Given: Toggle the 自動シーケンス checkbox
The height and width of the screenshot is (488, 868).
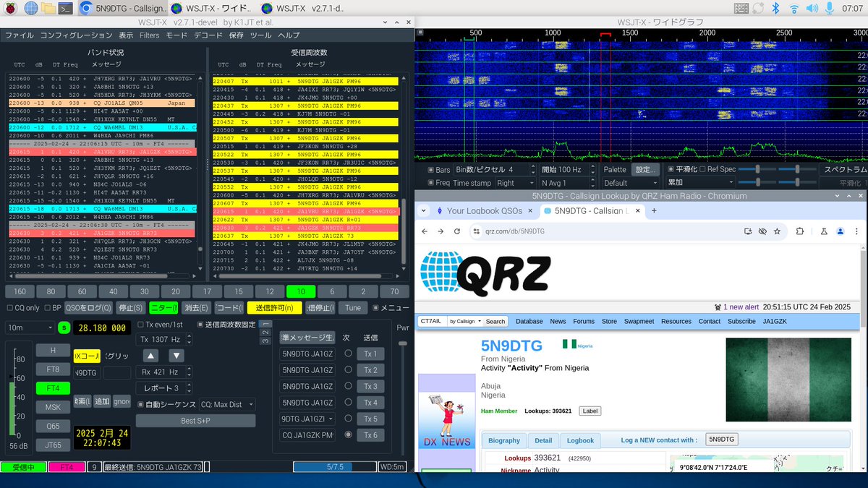Looking at the screenshot, I should point(141,405).
